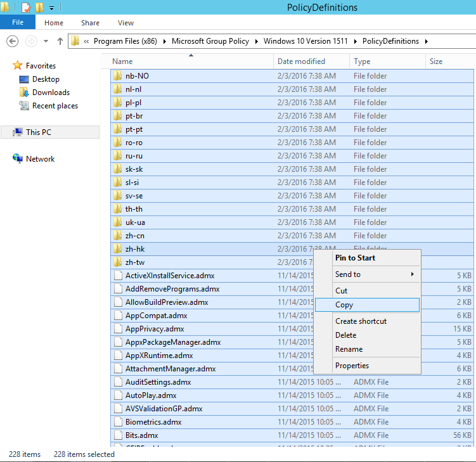The width and height of the screenshot is (476, 462).
Task: Choose Delete from context menu
Action: [367, 335]
